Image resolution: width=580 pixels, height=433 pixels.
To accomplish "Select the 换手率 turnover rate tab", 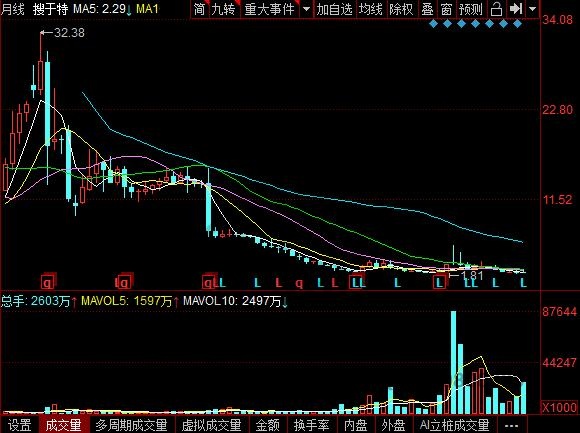I will pyautogui.click(x=311, y=425).
